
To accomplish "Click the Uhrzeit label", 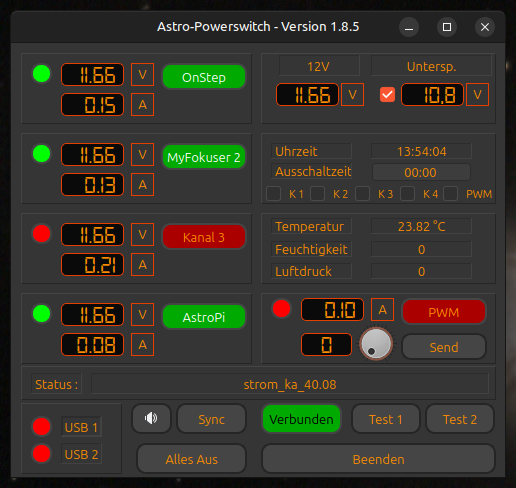I will pyautogui.click(x=311, y=151).
